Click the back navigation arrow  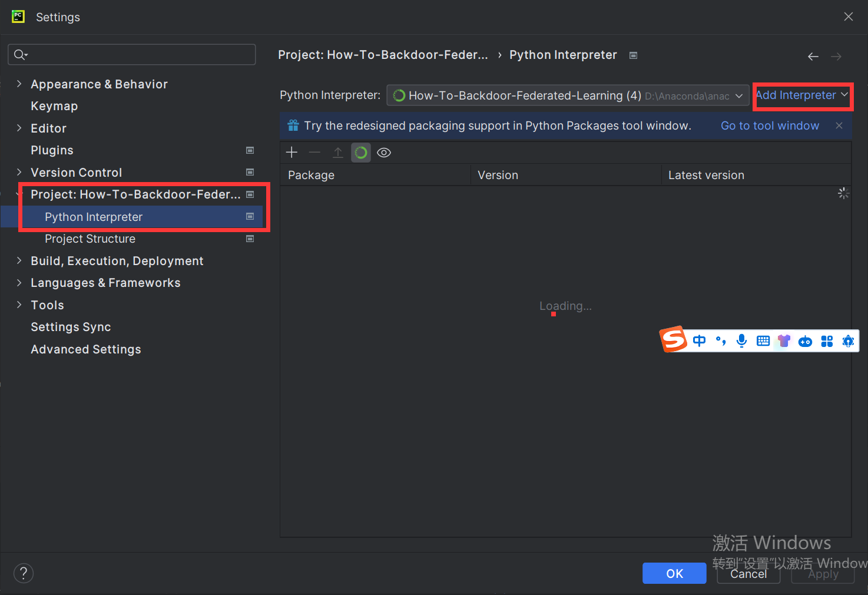tap(813, 57)
